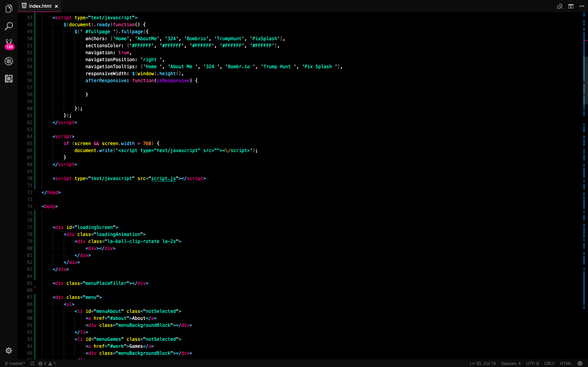Change the Spaces: 4 indentation setting
This screenshot has height=367, width=588.
point(511,363)
